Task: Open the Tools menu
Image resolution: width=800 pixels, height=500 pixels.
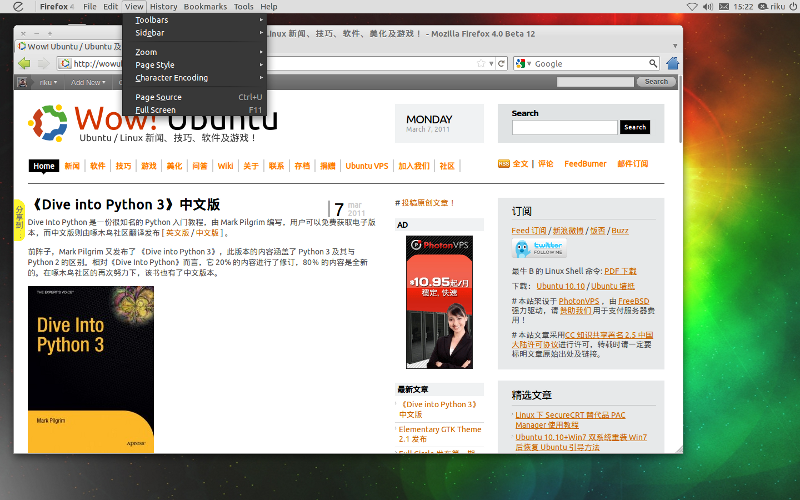Action: pyautogui.click(x=243, y=7)
